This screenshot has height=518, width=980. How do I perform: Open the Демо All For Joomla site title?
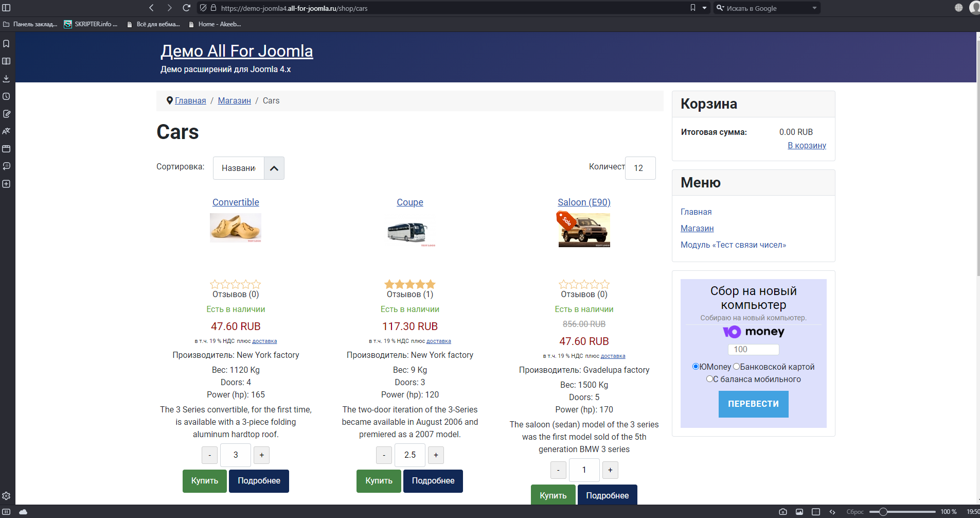pos(237,51)
